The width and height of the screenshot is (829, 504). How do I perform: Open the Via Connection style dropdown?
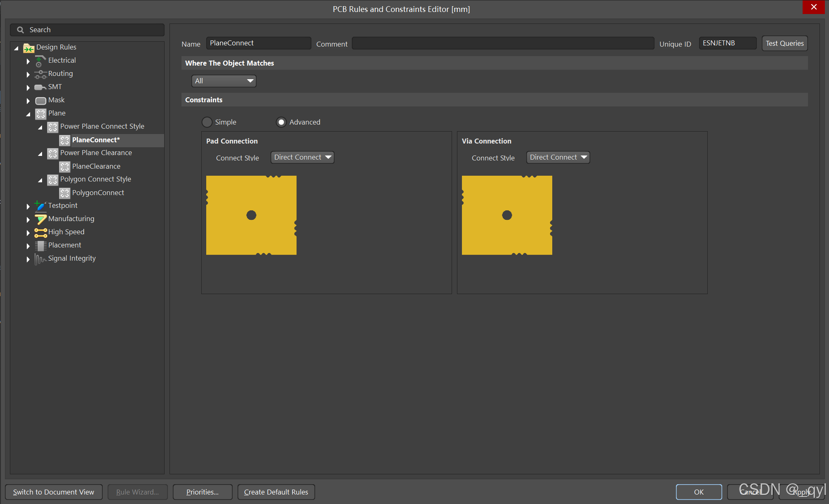[558, 157]
